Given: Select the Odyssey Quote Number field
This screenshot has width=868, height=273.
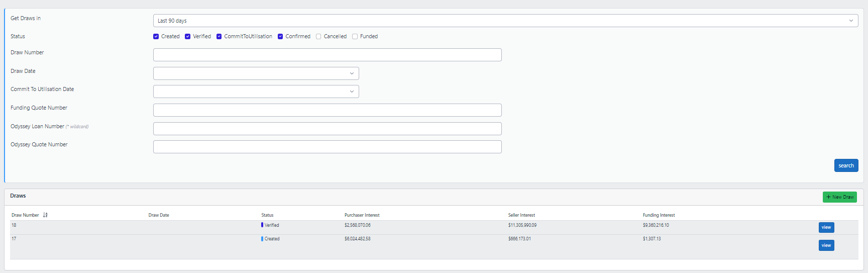Looking at the screenshot, I should tap(327, 147).
